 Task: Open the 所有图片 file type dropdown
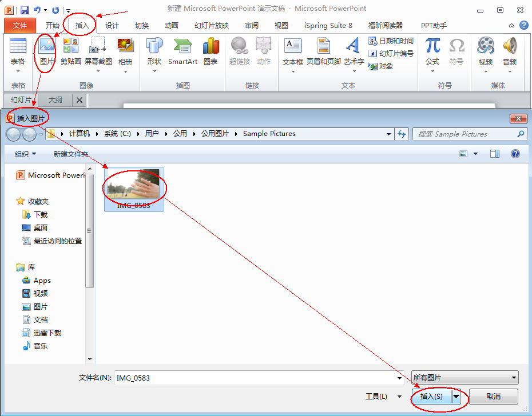[465, 377]
